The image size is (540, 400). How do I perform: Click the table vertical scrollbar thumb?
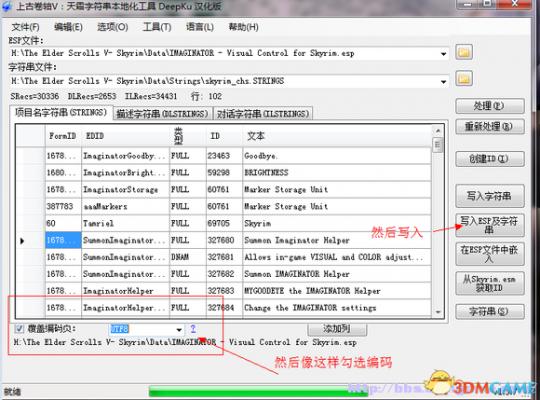pos(438,145)
